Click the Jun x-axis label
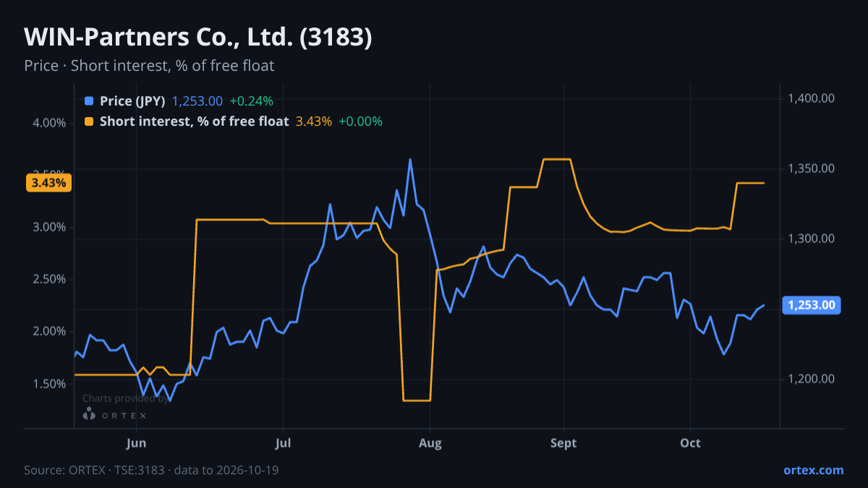This screenshot has width=868, height=488. [x=137, y=443]
